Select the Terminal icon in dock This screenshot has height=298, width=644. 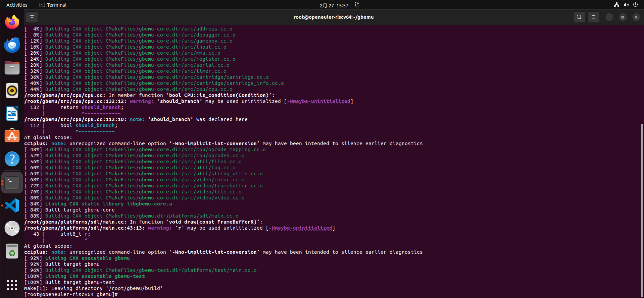coord(12,183)
